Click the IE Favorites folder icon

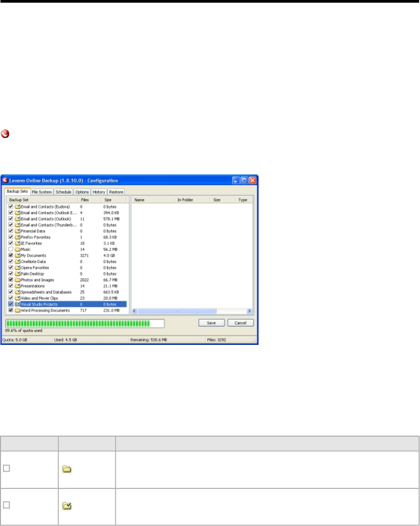pos(17,243)
